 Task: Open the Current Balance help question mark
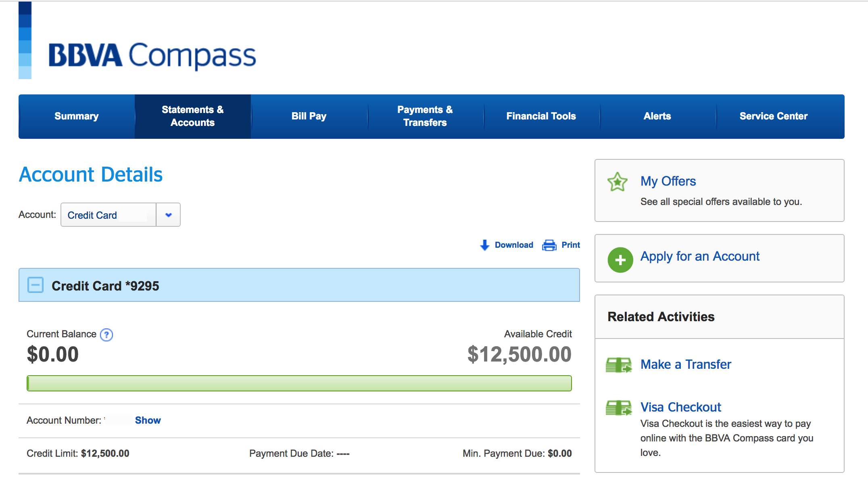point(106,335)
